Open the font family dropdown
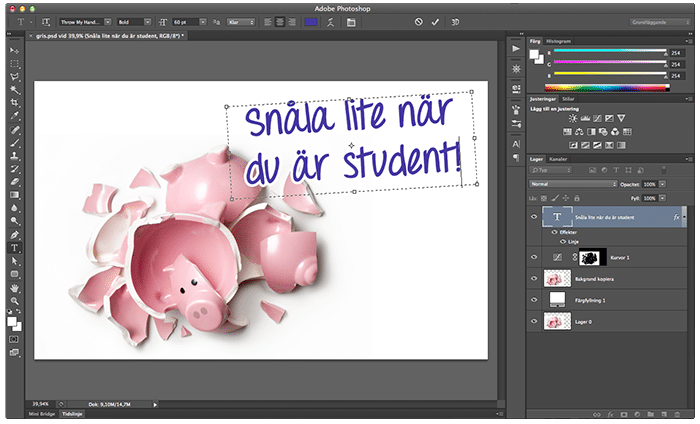 click(x=108, y=22)
